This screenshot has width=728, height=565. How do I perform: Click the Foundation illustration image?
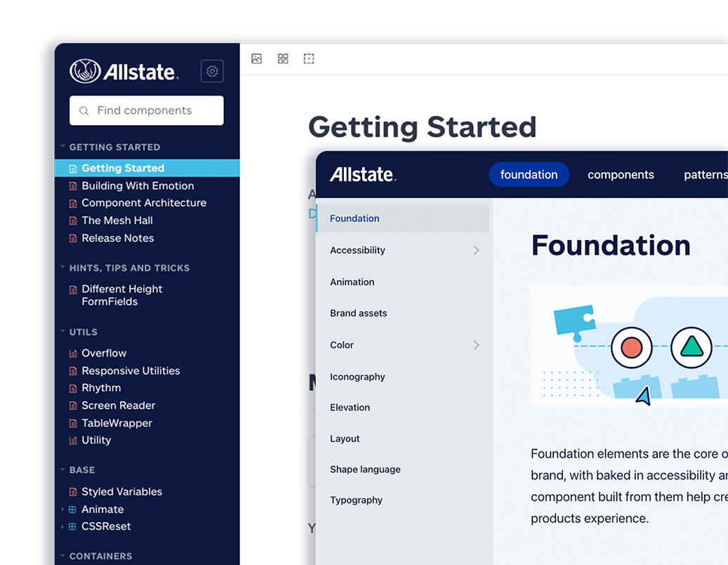click(x=629, y=347)
